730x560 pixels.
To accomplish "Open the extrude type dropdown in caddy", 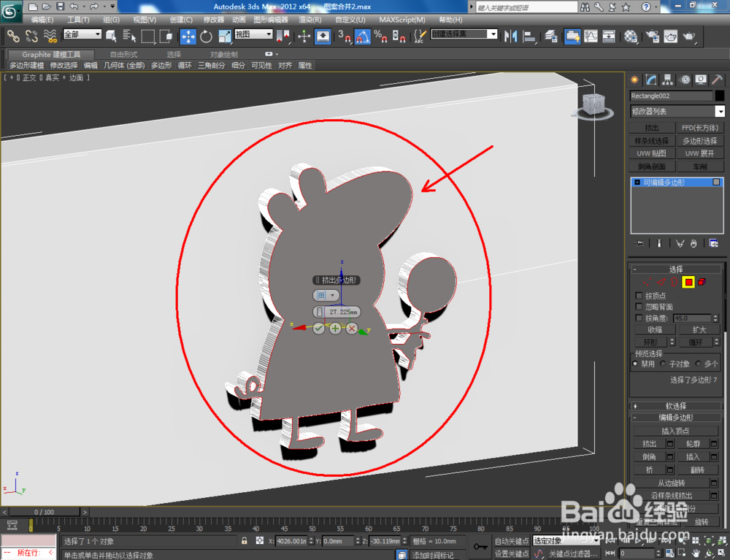I will coord(326,295).
